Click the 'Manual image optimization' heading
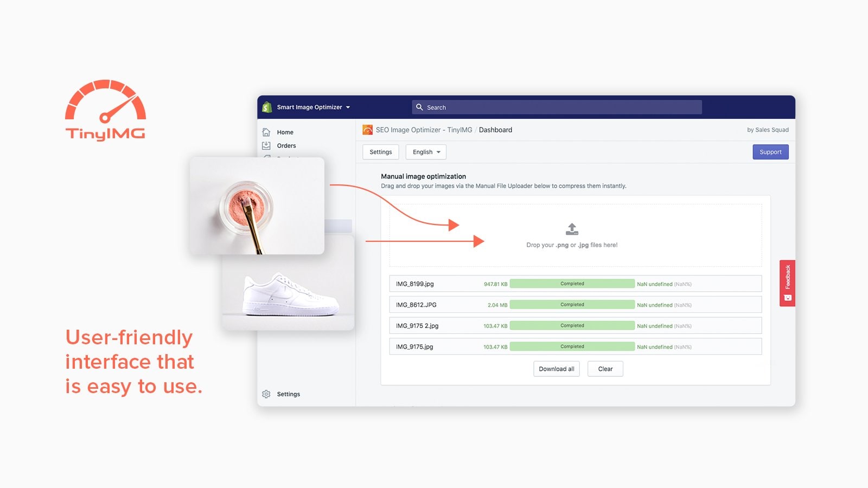The image size is (868, 488). [x=423, y=176]
